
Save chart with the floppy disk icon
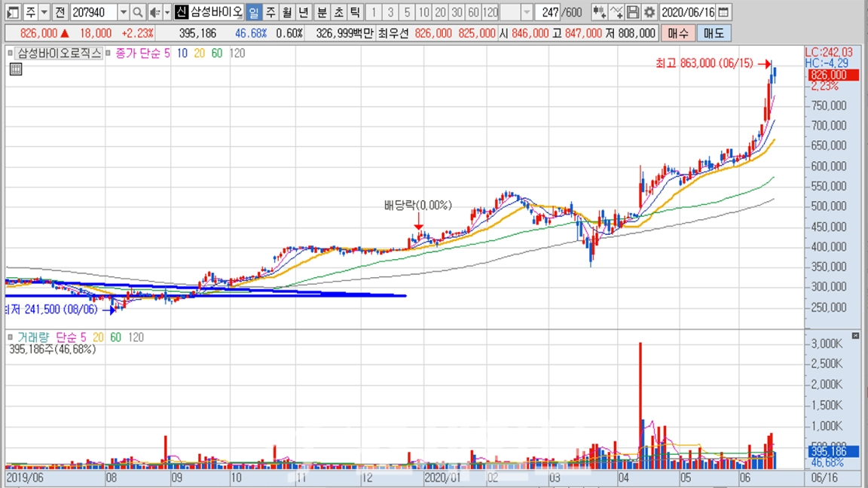(x=633, y=12)
